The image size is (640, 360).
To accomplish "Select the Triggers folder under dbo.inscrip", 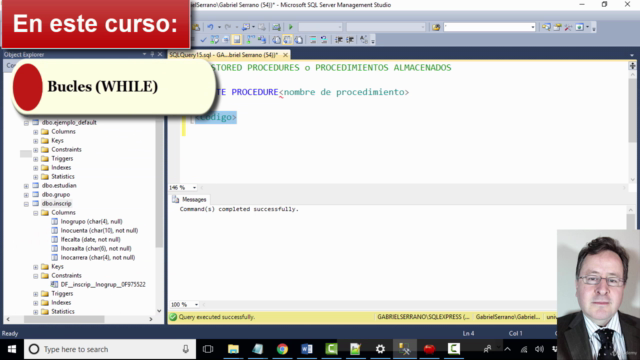I will [62, 293].
